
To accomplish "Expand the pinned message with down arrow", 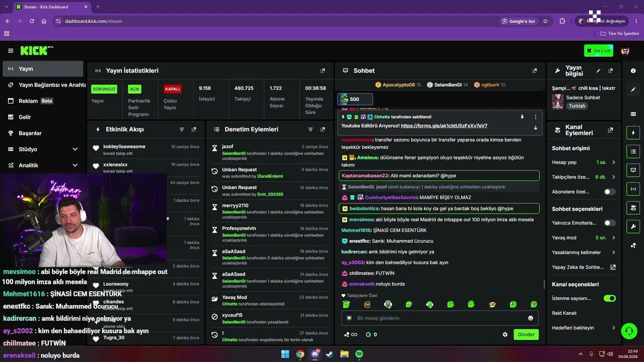I will (535, 128).
